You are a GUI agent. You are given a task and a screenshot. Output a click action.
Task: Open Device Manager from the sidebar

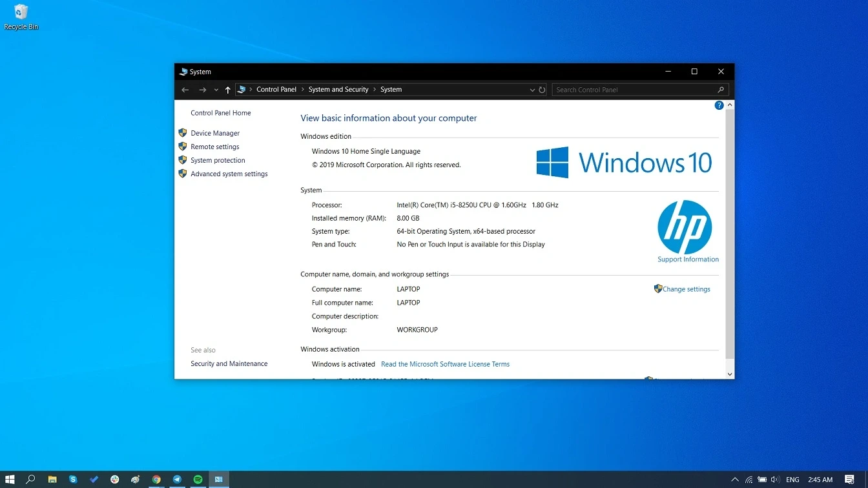click(x=214, y=133)
